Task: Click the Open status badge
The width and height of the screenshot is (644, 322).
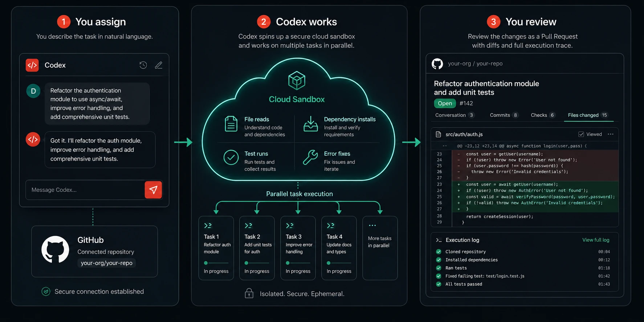Action: [445, 103]
